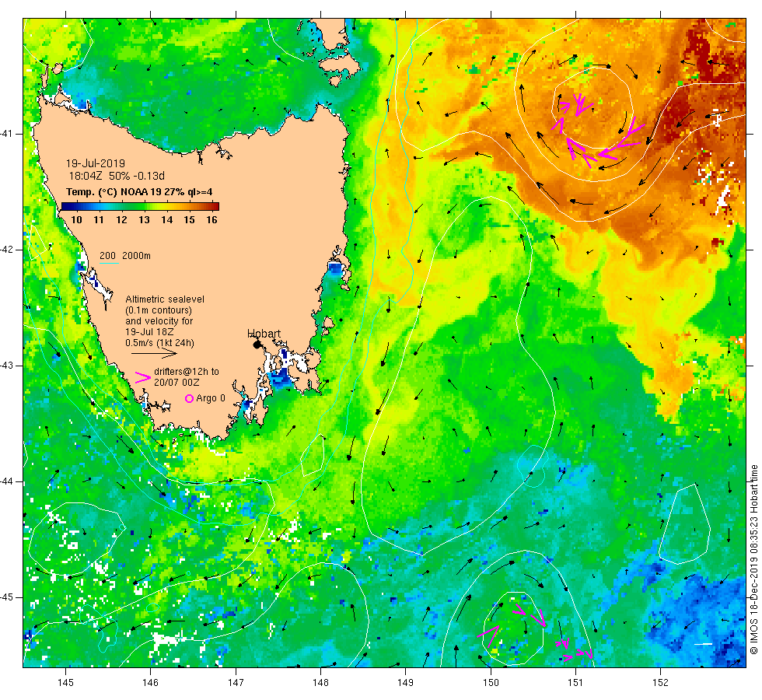Click the longitude axis label 151
This screenshot has height=700, width=762.
(x=575, y=683)
